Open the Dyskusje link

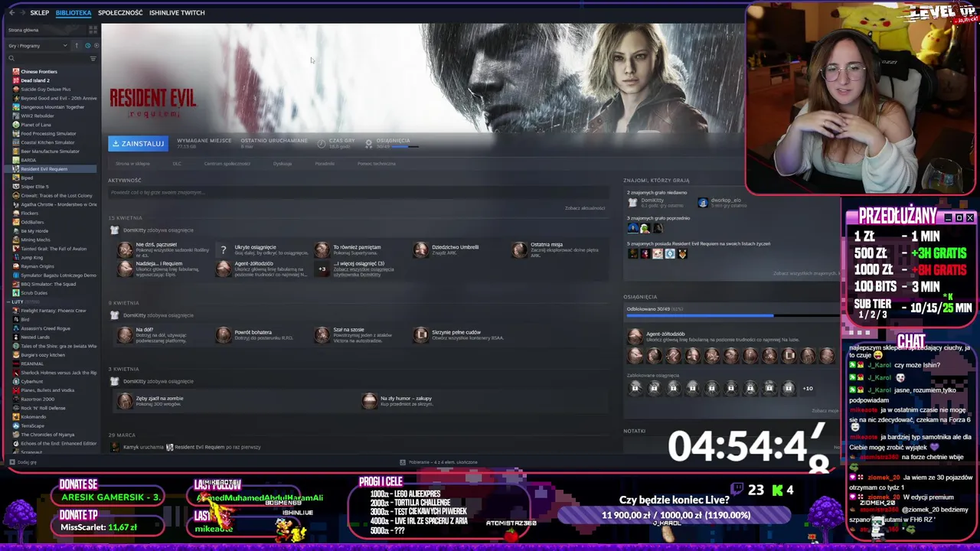pos(283,163)
